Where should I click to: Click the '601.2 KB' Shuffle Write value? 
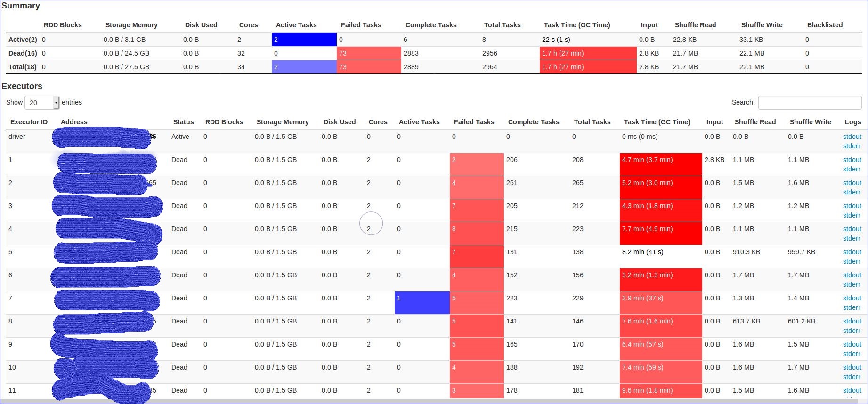pos(801,321)
